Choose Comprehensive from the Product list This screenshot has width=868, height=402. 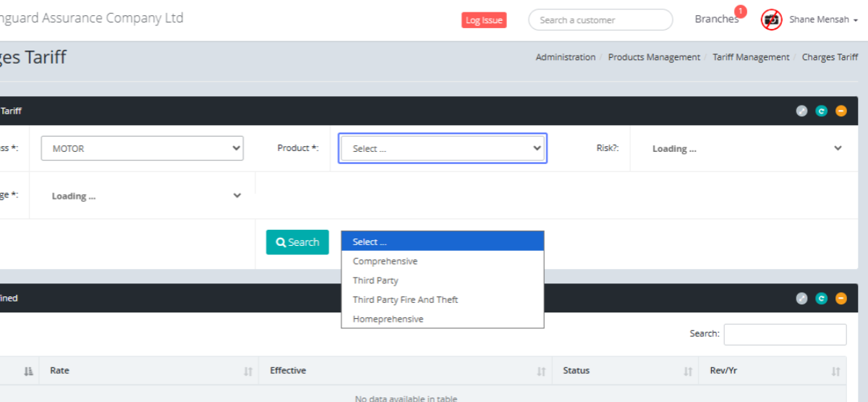click(385, 261)
